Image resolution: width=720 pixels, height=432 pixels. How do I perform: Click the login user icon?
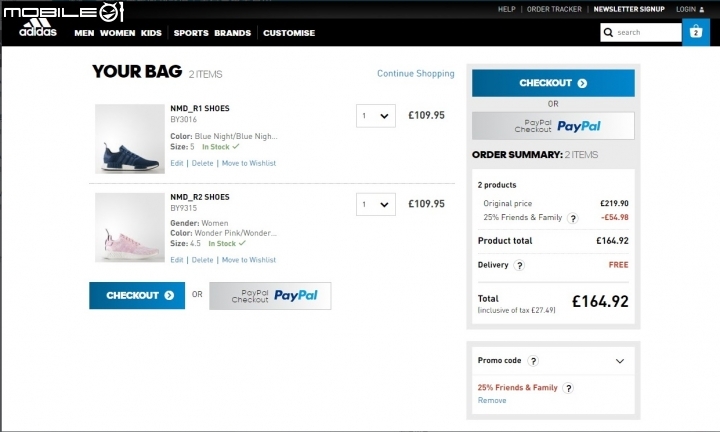(701, 9)
